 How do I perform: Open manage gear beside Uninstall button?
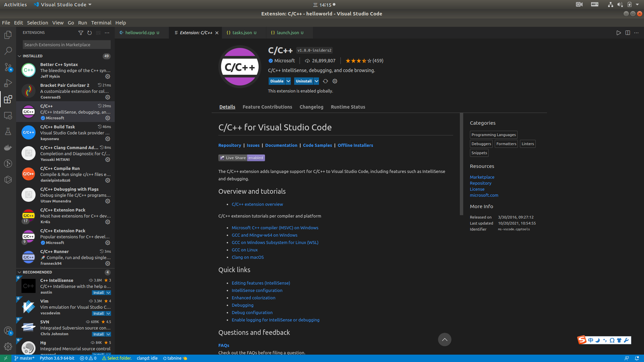point(335,81)
